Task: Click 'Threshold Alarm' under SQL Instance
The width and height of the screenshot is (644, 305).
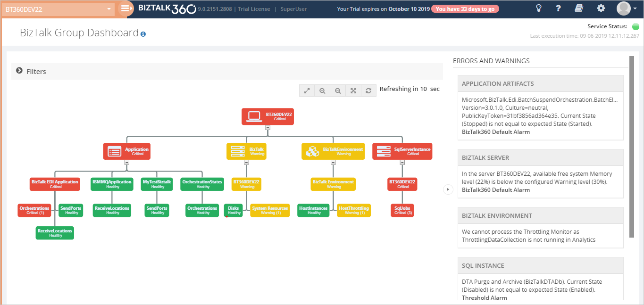Action: tap(485, 298)
